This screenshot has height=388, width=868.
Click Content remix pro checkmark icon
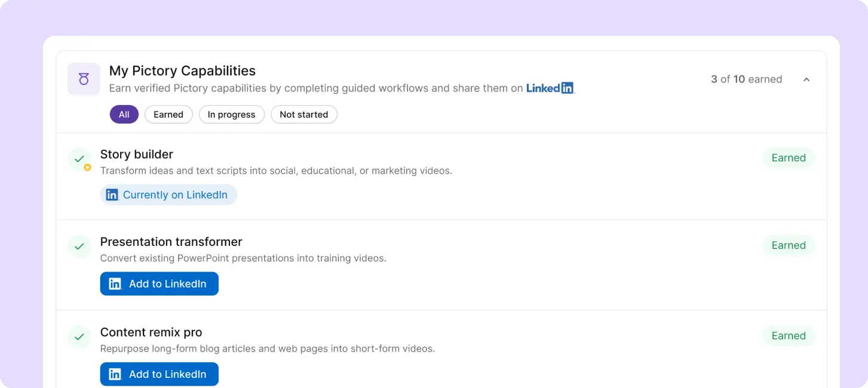click(79, 337)
